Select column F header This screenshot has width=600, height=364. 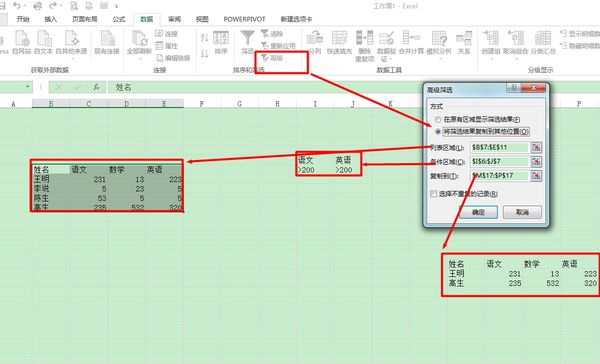pyautogui.click(x=202, y=104)
